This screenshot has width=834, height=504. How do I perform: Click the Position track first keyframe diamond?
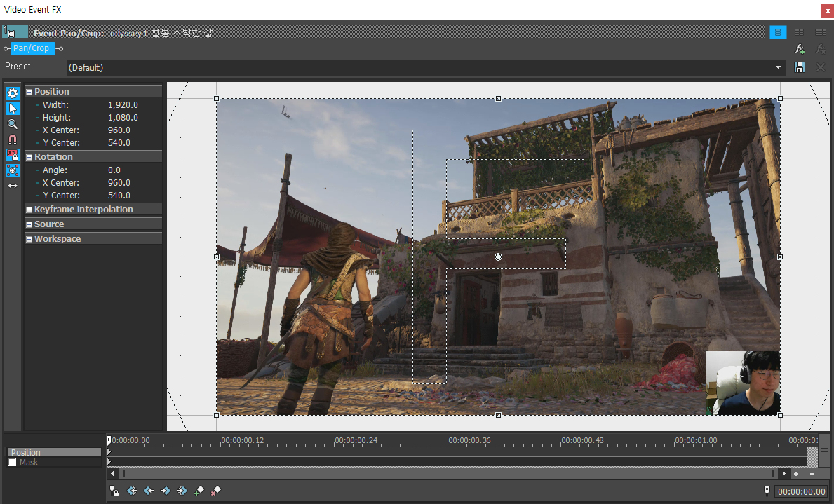(109, 452)
